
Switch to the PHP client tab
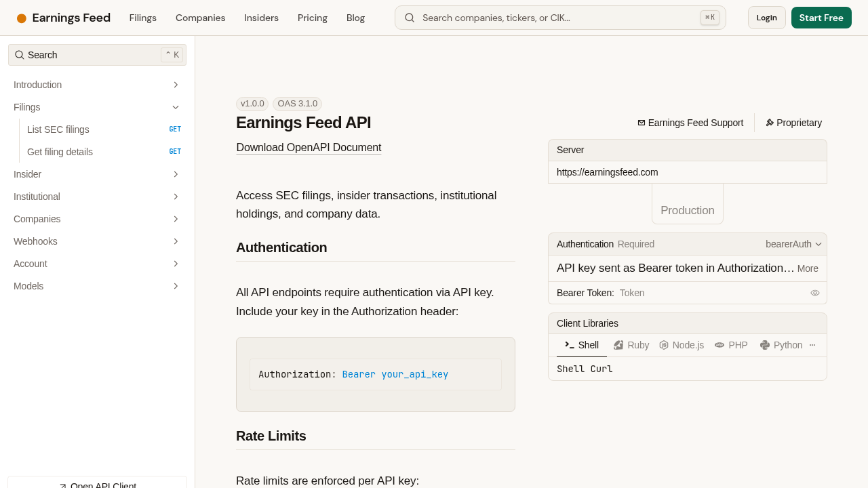(731, 345)
